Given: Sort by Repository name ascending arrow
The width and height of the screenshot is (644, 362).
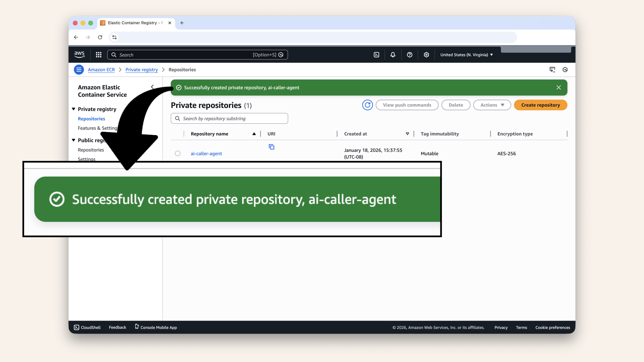Looking at the screenshot, I should pos(254,133).
